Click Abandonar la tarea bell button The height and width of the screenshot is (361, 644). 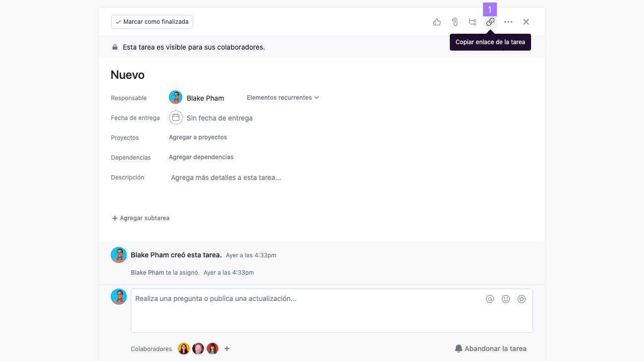490,349
